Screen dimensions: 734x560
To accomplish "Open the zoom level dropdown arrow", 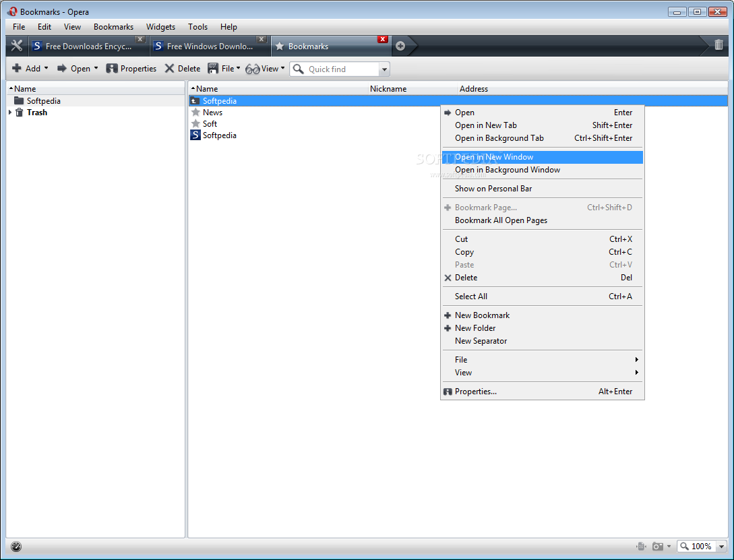I will (721, 546).
